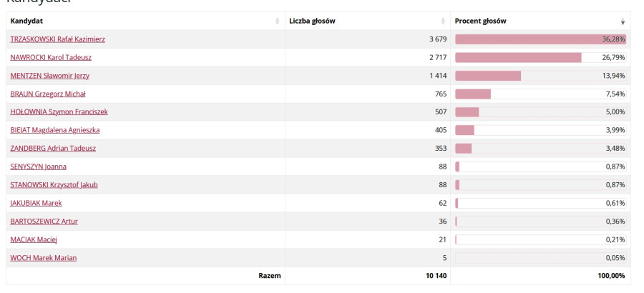The width and height of the screenshot is (644, 293).
Task: Open HOŁOWNIA Szymon Franciszek details
Action: click(x=59, y=111)
